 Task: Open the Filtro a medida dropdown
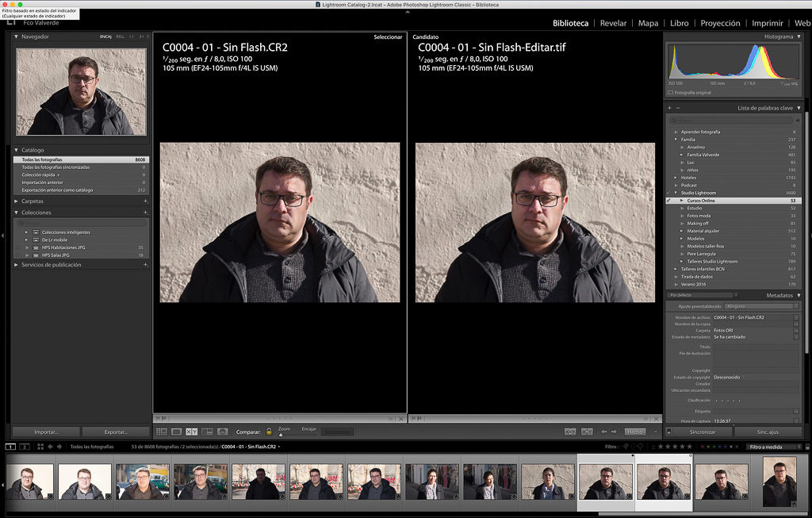tap(775, 447)
